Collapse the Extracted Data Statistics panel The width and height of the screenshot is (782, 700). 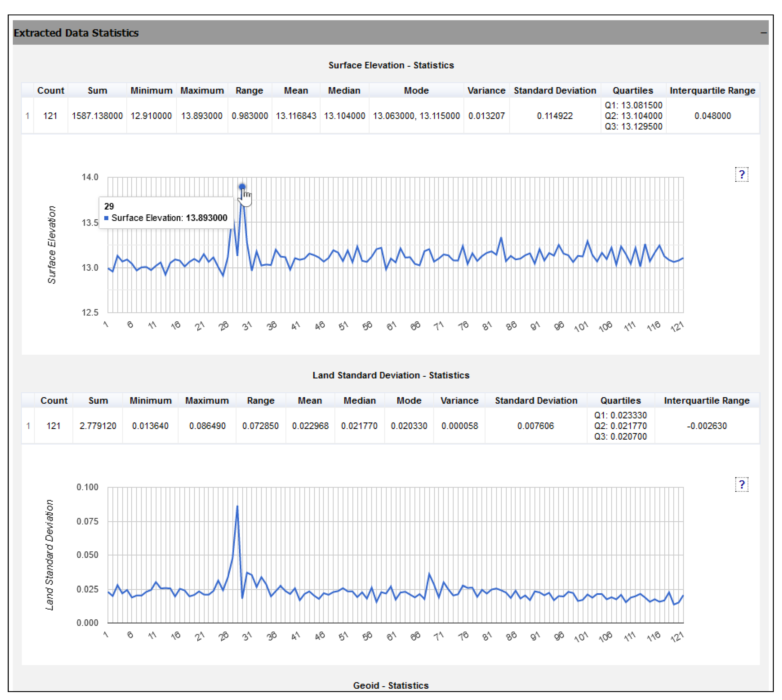(x=764, y=33)
